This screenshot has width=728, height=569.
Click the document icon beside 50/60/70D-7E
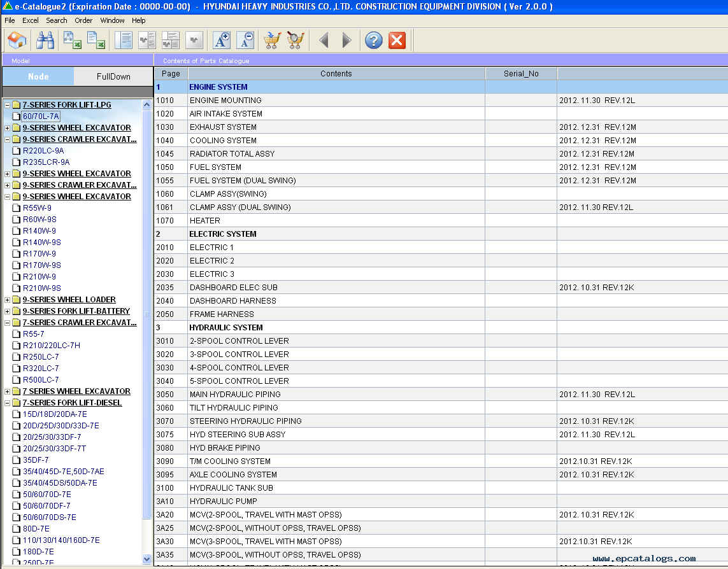[17, 495]
